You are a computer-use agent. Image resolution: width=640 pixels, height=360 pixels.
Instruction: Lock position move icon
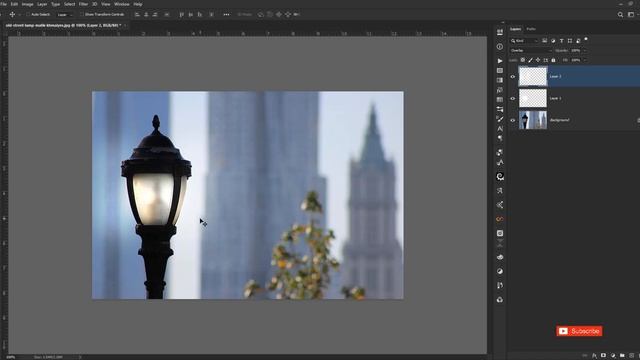pos(538,60)
